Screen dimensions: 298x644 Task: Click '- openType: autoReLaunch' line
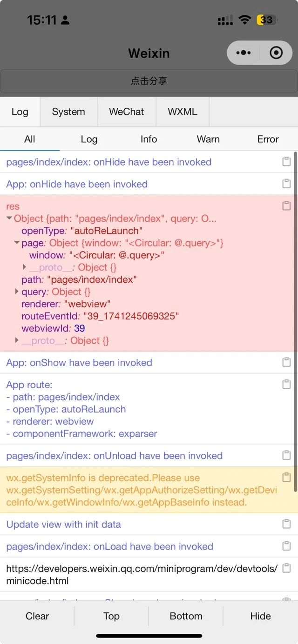66,409
